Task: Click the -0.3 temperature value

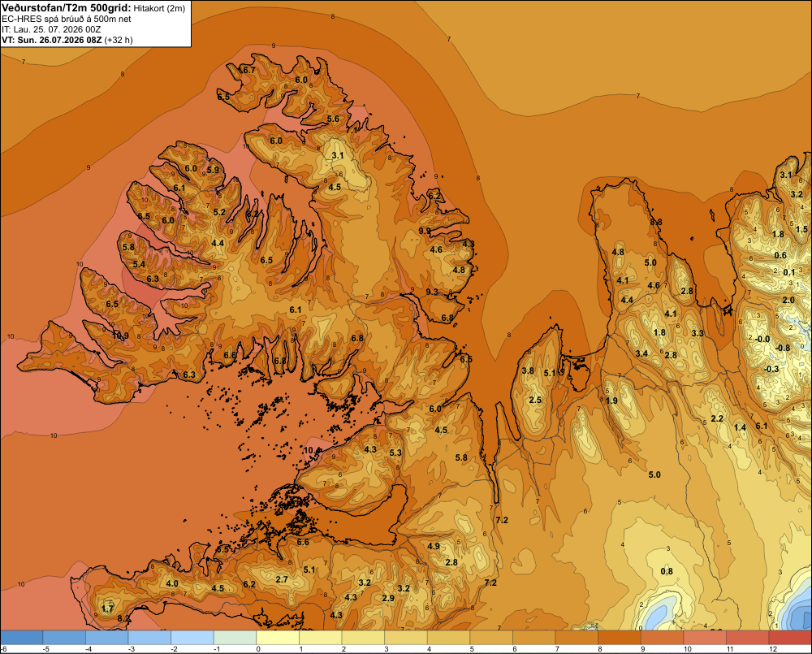Action: [x=771, y=369]
